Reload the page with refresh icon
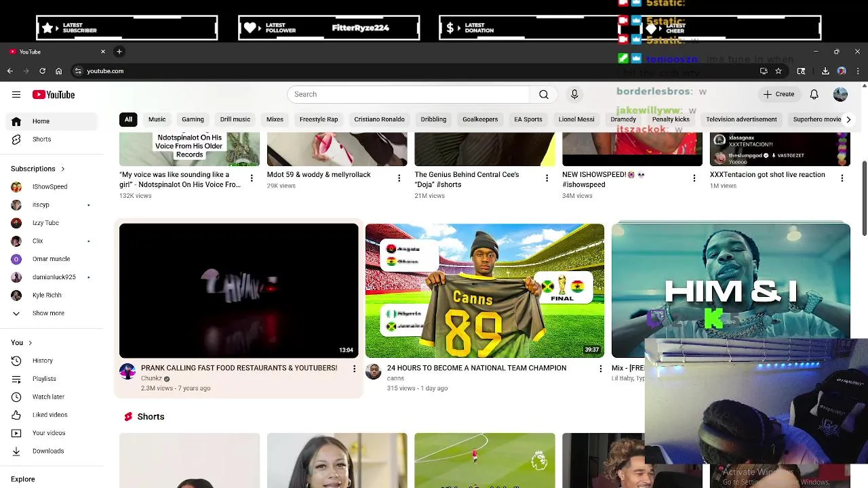Image resolution: width=868 pixels, height=488 pixels. pyautogui.click(x=42, y=70)
